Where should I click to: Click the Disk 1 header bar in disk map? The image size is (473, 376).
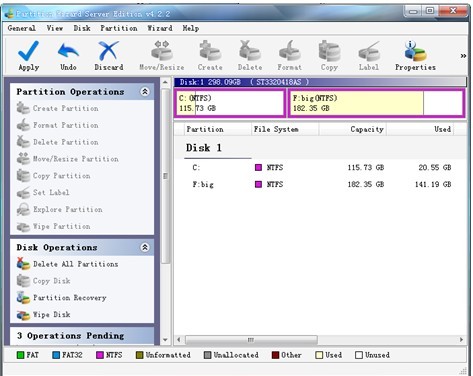click(x=320, y=82)
